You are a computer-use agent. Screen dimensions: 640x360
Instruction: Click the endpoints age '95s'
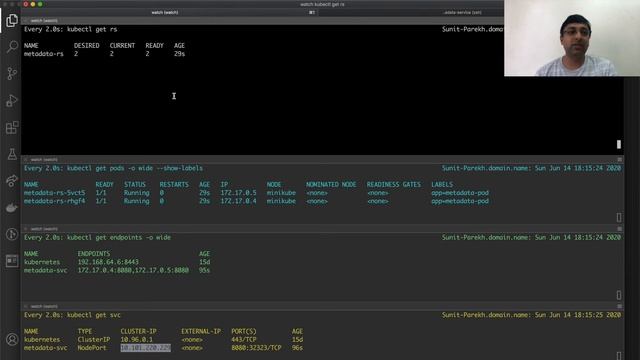point(204,270)
